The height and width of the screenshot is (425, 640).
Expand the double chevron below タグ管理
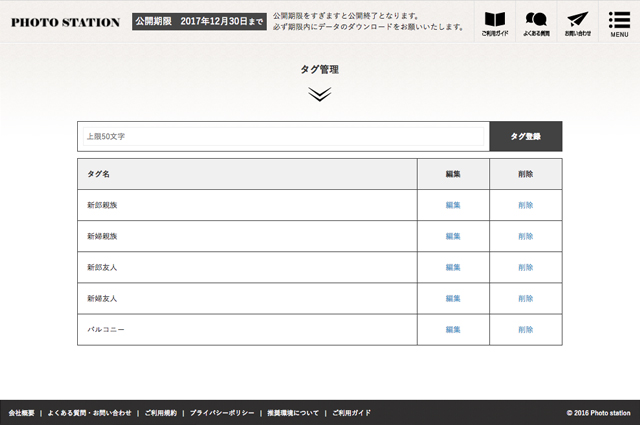[x=319, y=94]
